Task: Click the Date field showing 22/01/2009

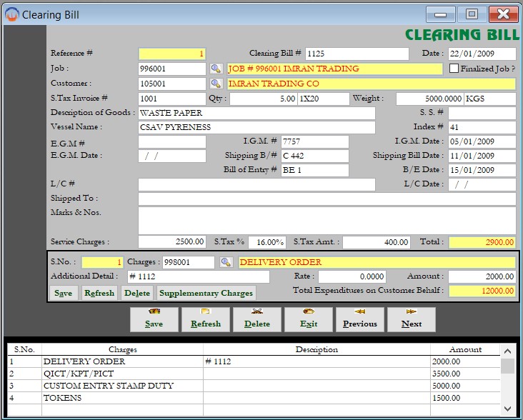Action: 482,54
